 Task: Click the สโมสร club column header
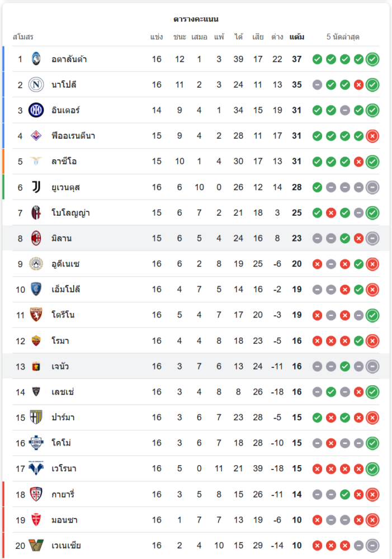click(x=23, y=37)
